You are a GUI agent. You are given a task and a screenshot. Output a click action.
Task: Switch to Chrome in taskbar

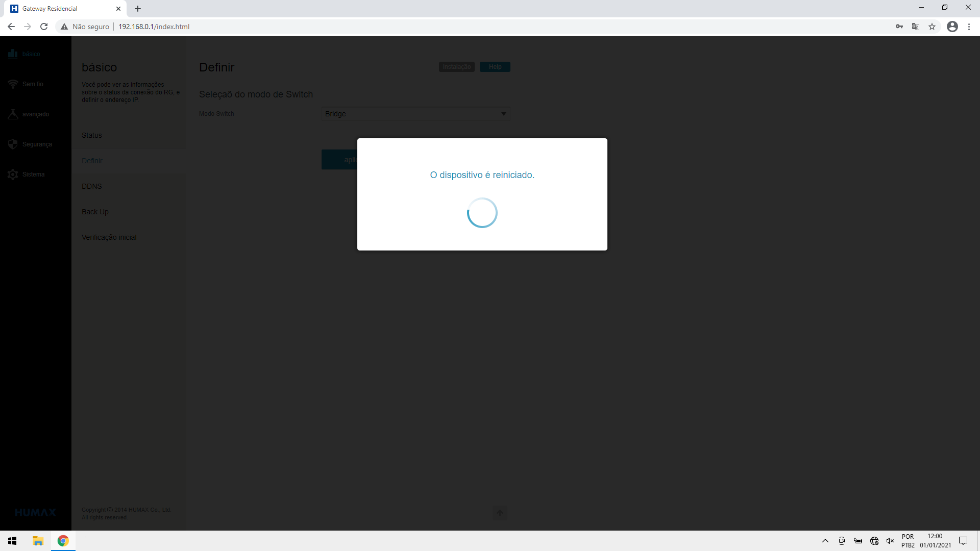63,541
